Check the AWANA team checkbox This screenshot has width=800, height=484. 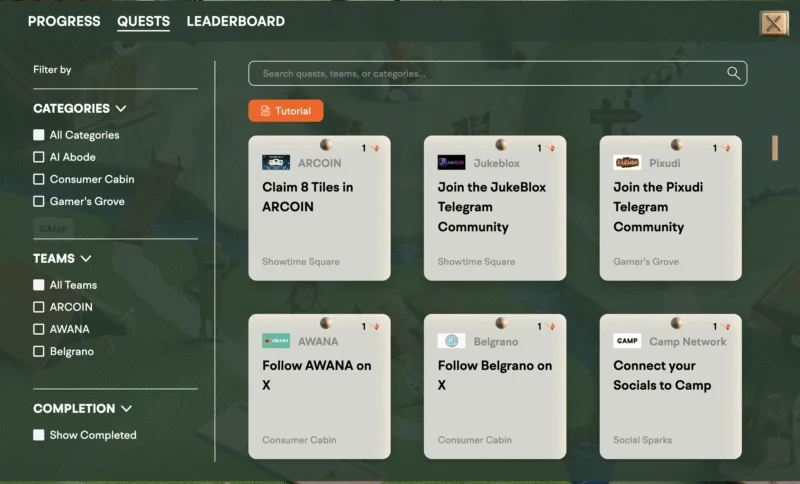click(39, 329)
